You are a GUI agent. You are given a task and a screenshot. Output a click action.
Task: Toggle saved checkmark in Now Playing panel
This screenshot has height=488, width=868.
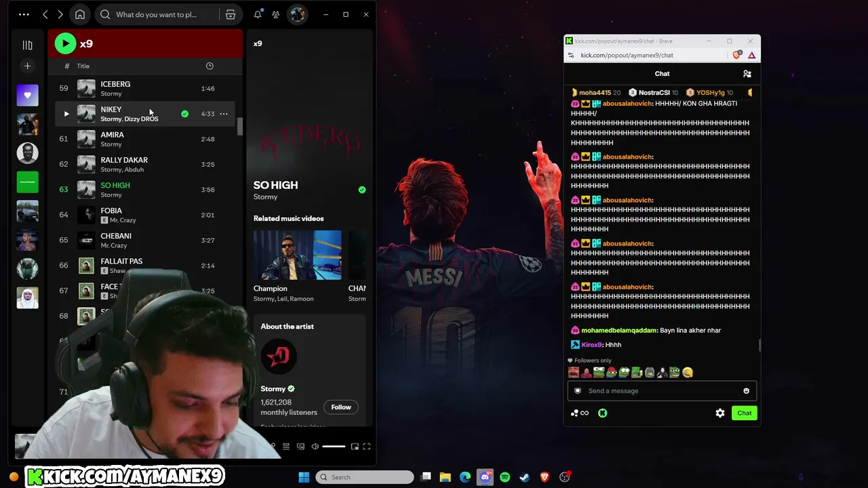click(x=362, y=190)
